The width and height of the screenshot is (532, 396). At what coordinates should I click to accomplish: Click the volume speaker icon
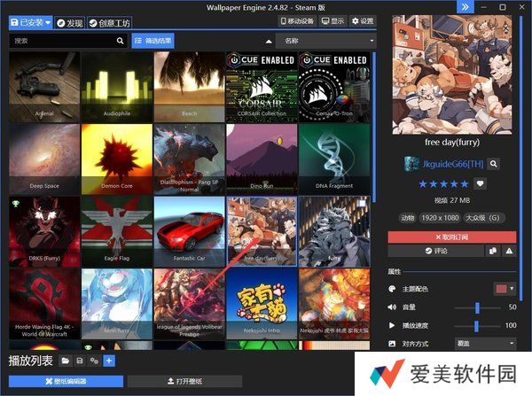coord(392,307)
